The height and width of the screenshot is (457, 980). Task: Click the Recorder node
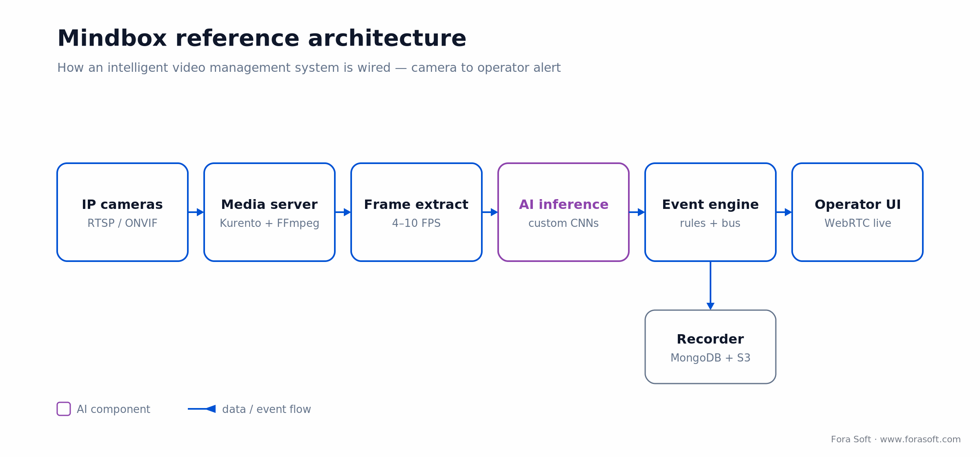710,347
